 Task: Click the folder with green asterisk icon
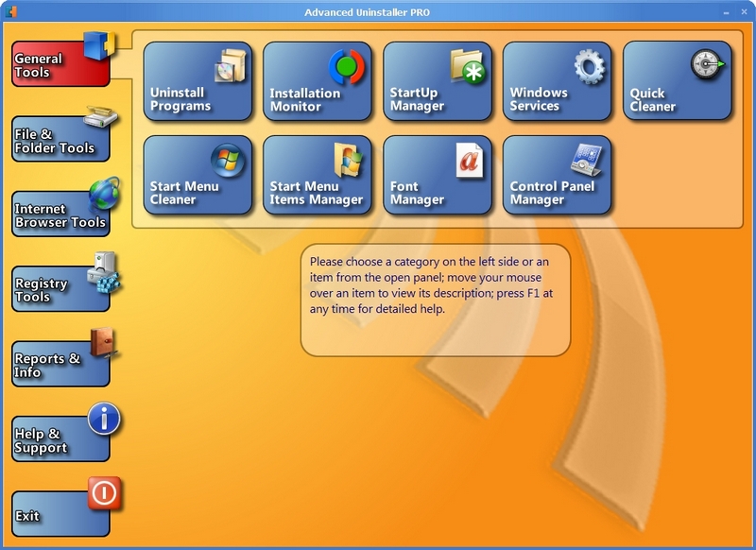pyautogui.click(x=468, y=66)
